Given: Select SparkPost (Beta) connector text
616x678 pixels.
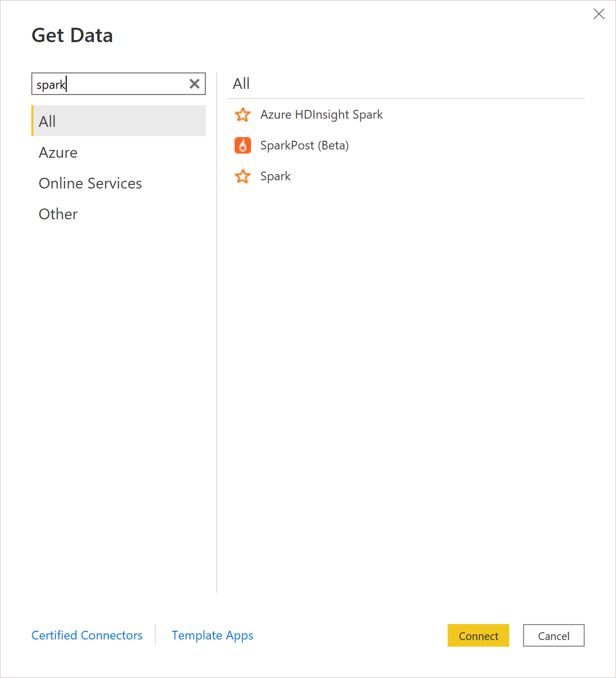Looking at the screenshot, I should (304, 145).
